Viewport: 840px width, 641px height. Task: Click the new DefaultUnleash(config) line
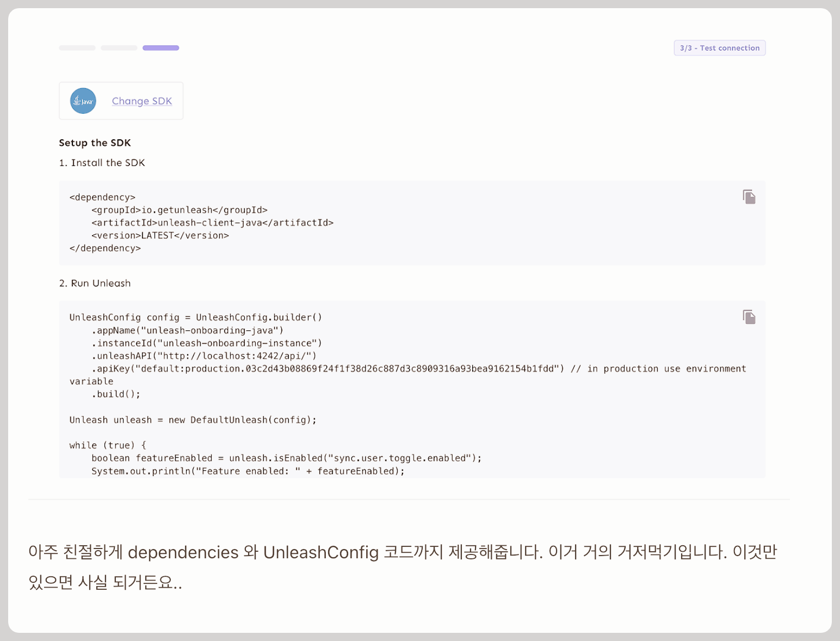click(x=193, y=420)
